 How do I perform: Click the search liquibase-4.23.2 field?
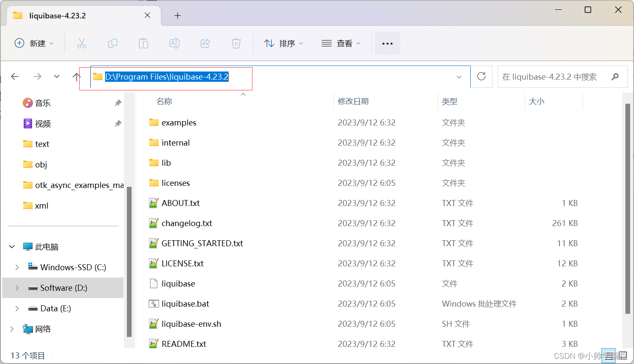562,77
